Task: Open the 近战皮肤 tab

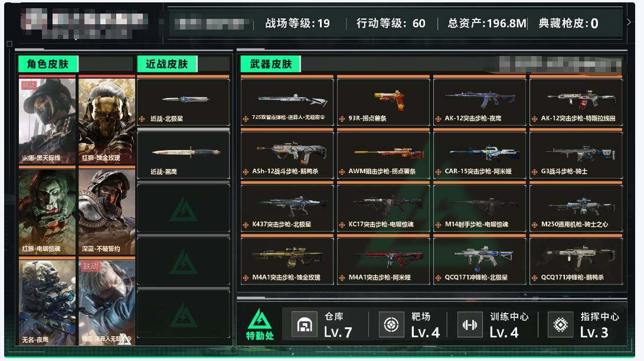Action: click(x=166, y=64)
